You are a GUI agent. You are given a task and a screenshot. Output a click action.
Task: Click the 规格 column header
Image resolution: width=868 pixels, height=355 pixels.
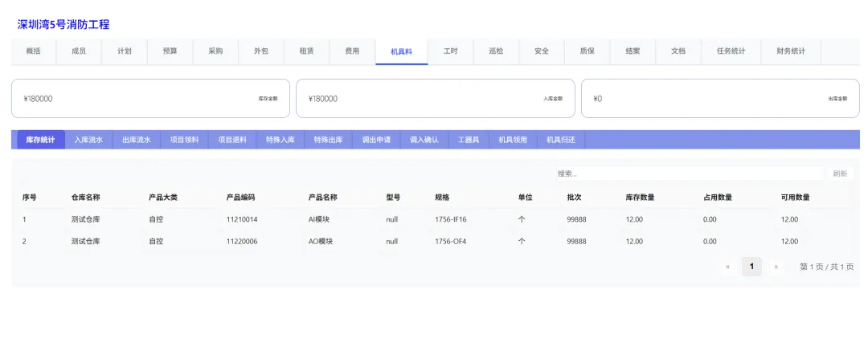(x=442, y=198)
